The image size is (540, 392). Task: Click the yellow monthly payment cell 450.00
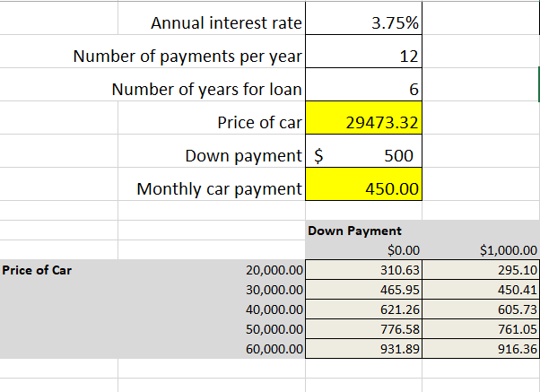click(x=364, y=188)
